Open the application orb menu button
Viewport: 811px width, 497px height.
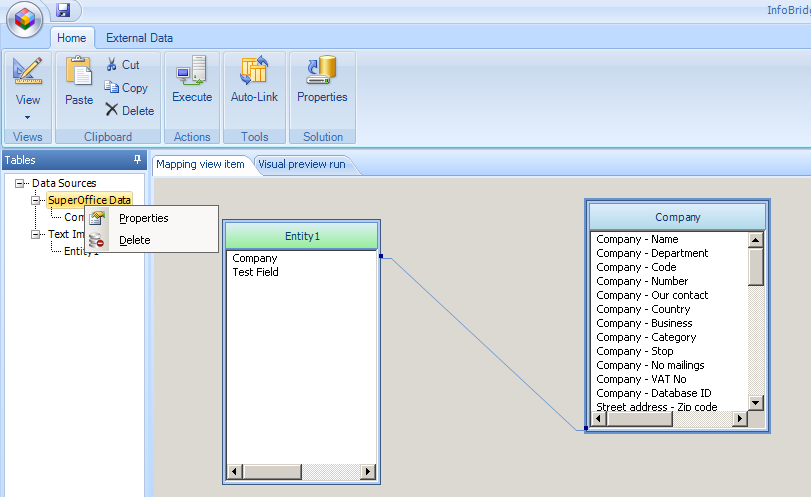(24, 20)
